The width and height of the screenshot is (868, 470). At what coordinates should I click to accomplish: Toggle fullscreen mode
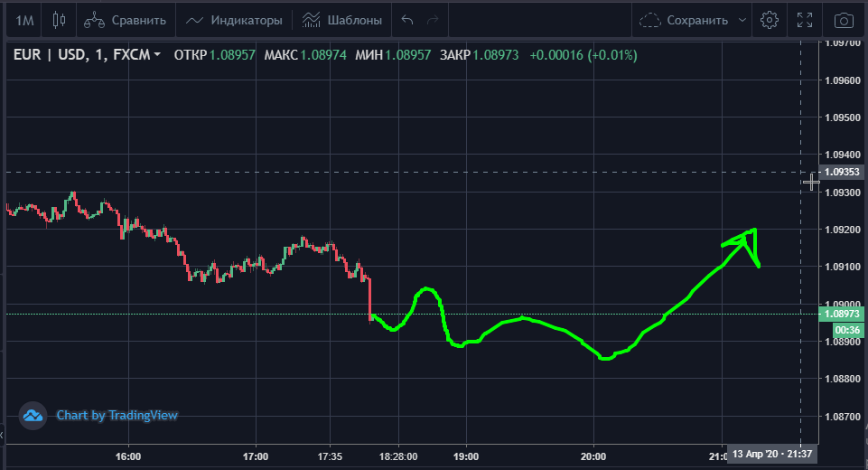click(805, 21)
